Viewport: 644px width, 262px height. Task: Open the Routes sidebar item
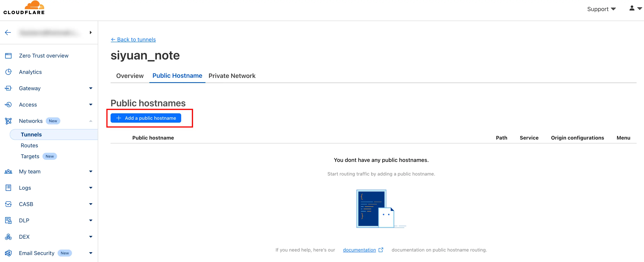click(x=29, y=146)
